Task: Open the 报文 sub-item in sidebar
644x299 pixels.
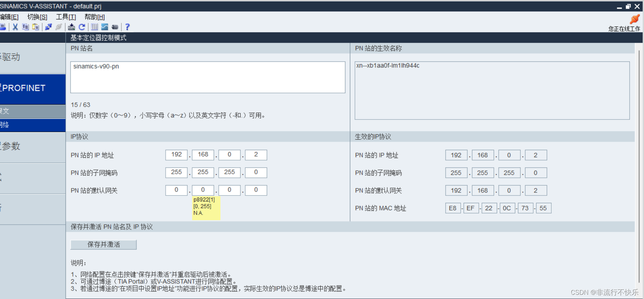Action: 33,111
